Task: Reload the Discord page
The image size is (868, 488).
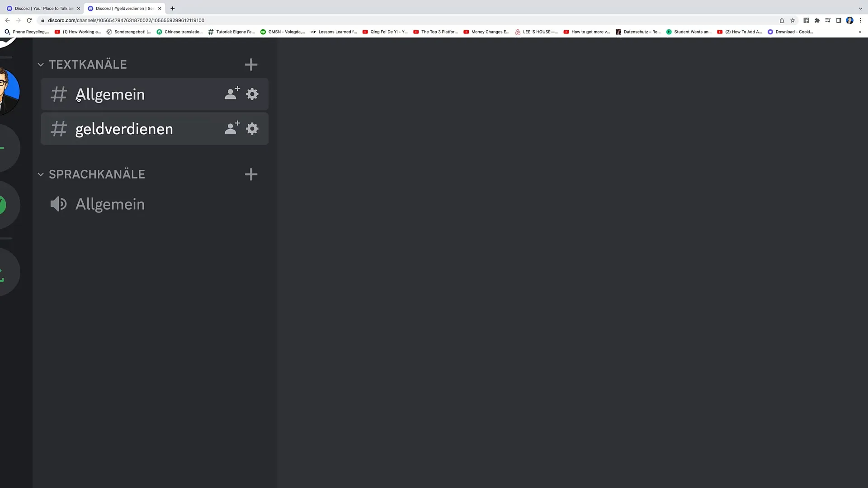Action: pyautogui.click(x=29, y=20)
